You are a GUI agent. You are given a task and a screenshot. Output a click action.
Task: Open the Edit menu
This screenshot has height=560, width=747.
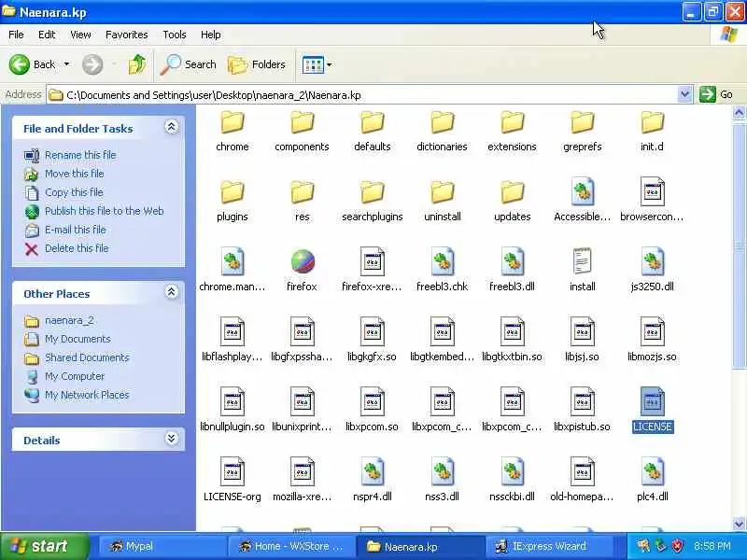(x=47, y=35)
